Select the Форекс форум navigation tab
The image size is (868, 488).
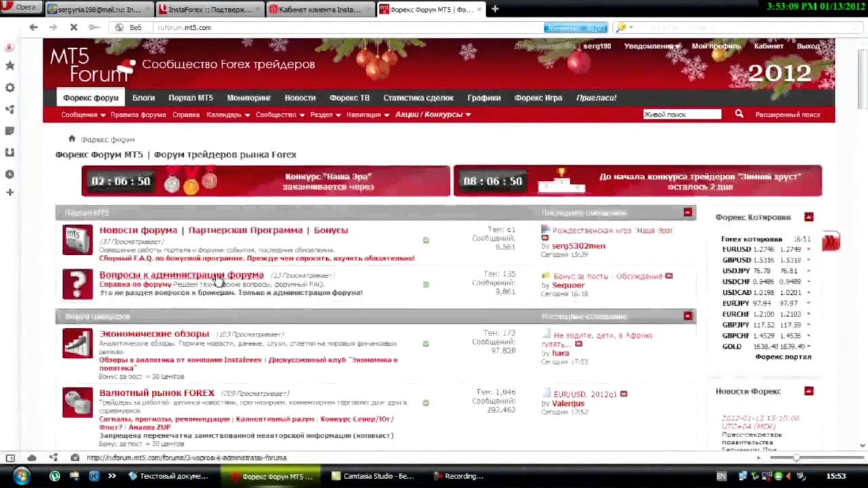point(91,98)
